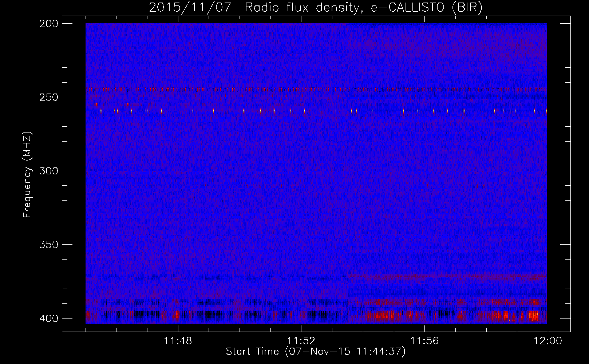Click the plot title "2015/11/07 Radio flux density, e-CALLISTO (BIR)"
Image resolution: width=589 pixels, height=364 pixels.
(x=316, y=7)
